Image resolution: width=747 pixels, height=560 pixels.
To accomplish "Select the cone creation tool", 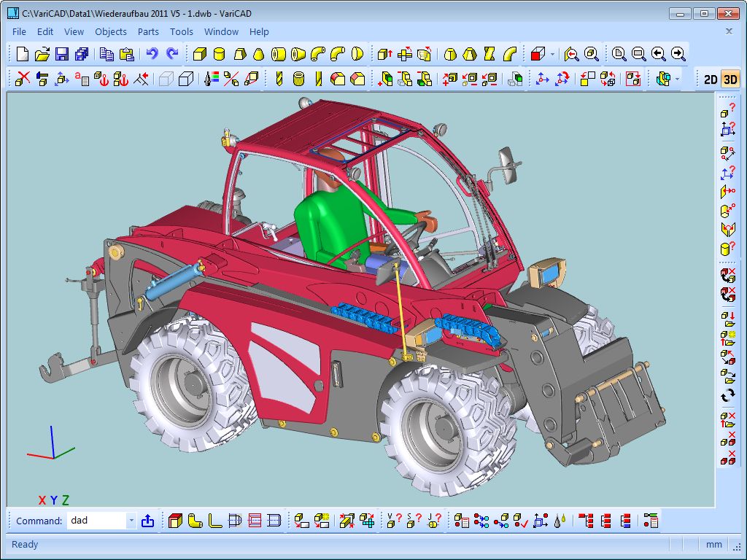I will [x=260, y=54].
